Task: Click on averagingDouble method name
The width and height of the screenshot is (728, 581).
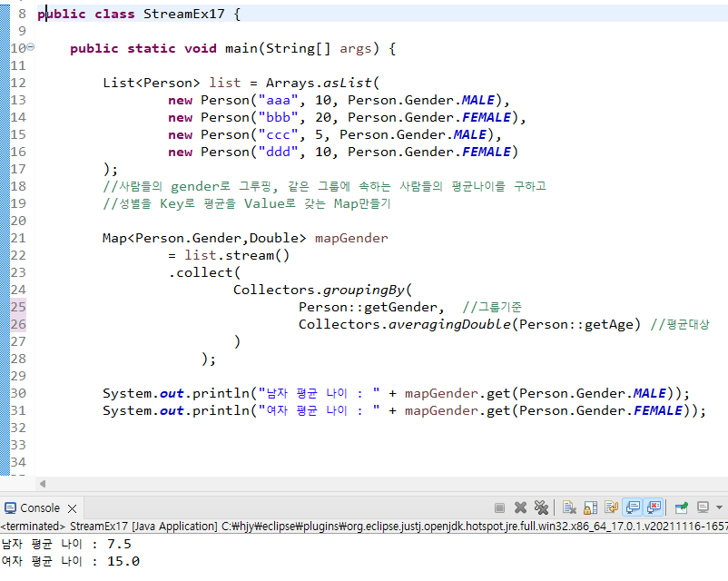Action: [x=450, y=324]
